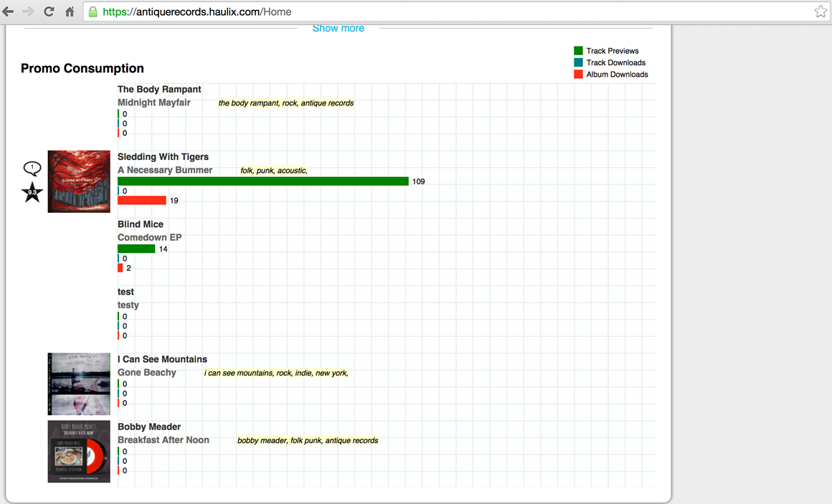Go to browser home page icon

pyautogui.click(x=70, y=11)
